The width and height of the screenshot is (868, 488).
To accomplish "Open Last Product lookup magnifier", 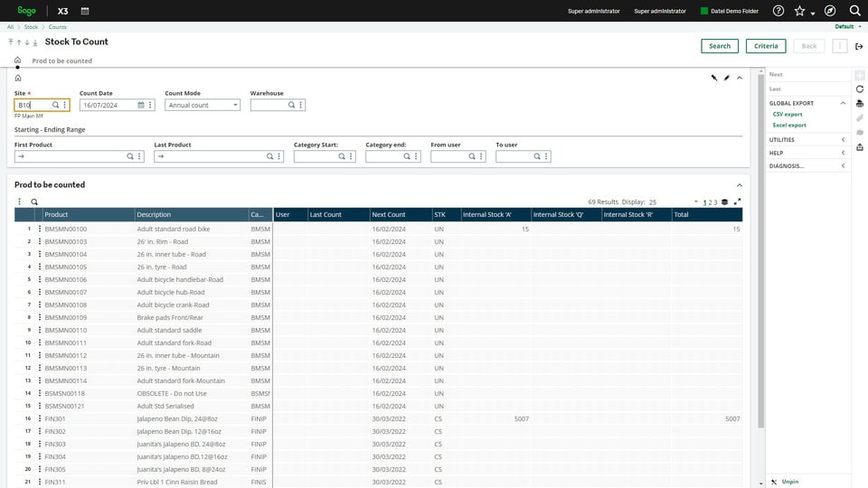I will coord(269,156).
